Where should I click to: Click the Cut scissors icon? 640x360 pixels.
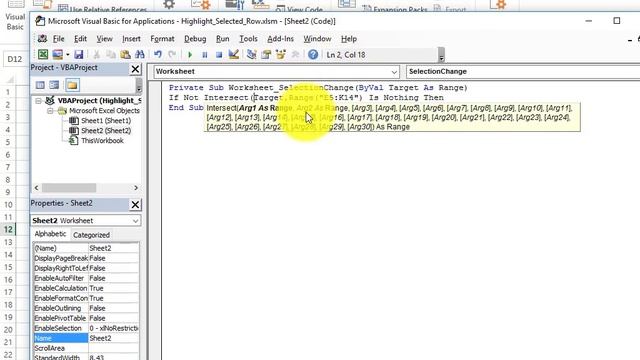pos(97,54)
